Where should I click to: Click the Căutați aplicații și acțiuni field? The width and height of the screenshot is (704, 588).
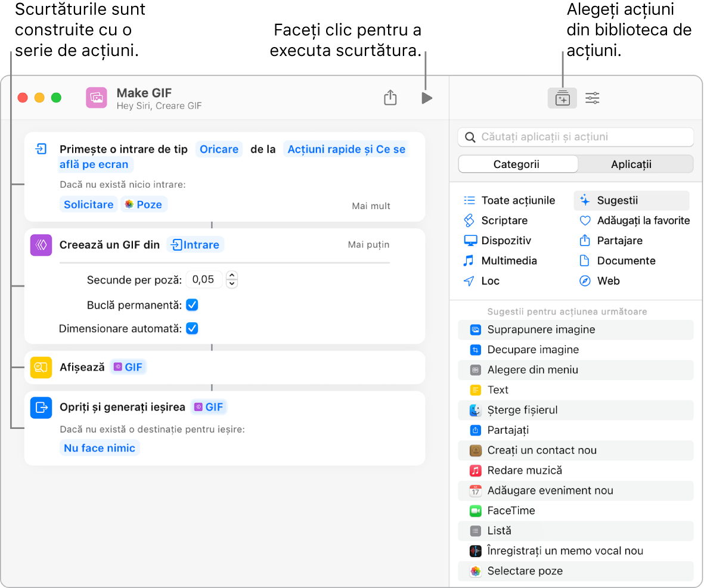(575, 137)
